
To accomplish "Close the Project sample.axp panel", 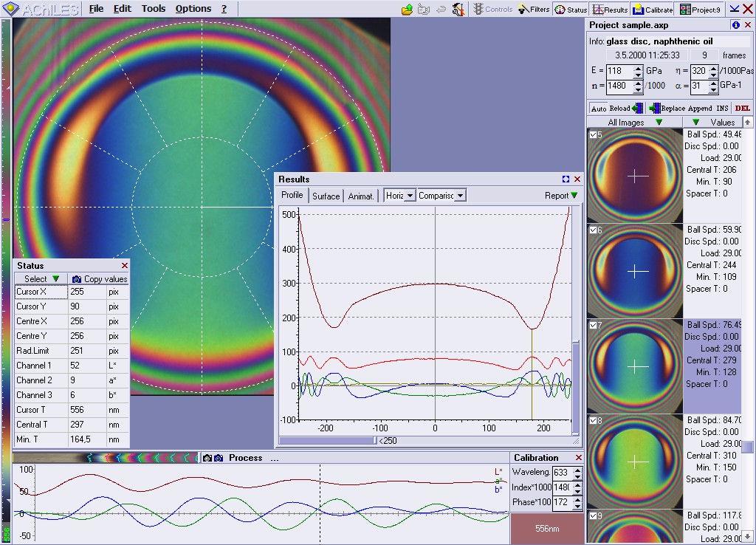I will [748, 25].
